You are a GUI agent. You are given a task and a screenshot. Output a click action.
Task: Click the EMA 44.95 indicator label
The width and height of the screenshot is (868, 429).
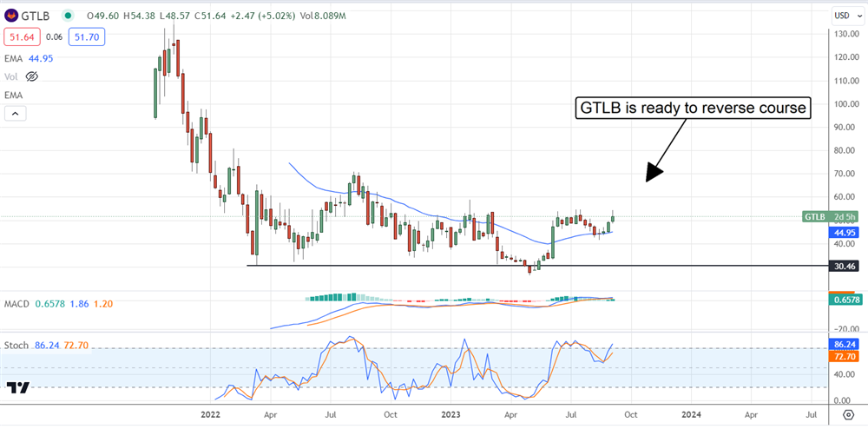(x=29, y=58)
